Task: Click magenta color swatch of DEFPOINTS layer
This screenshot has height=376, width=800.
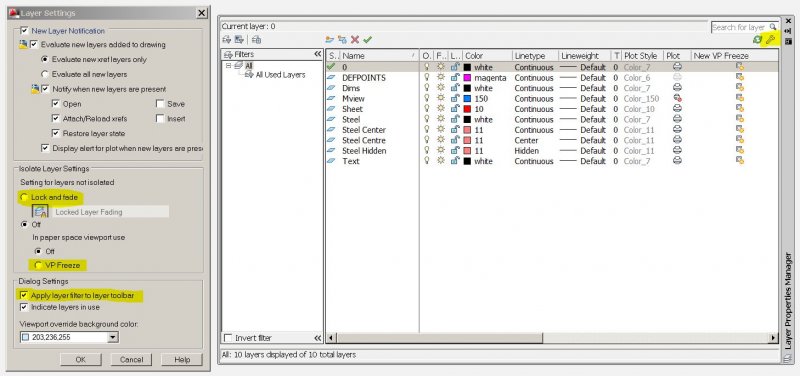Action: click(x=467, y=78)
